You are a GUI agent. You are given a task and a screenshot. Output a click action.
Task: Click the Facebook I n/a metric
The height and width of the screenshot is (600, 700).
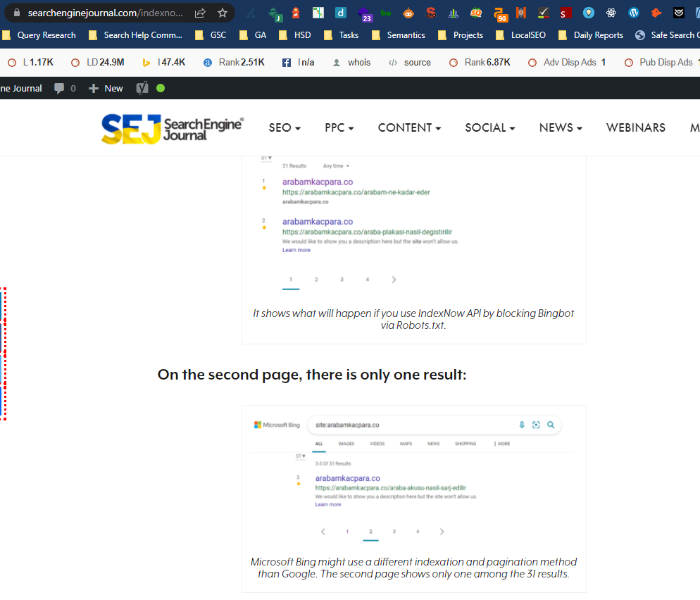tap(298, 63)
